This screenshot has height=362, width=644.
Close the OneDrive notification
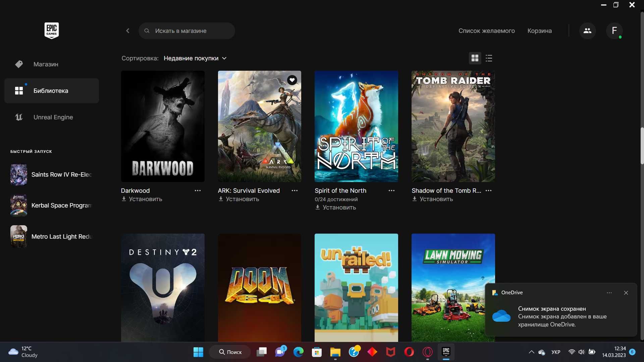tap(626, 293)
